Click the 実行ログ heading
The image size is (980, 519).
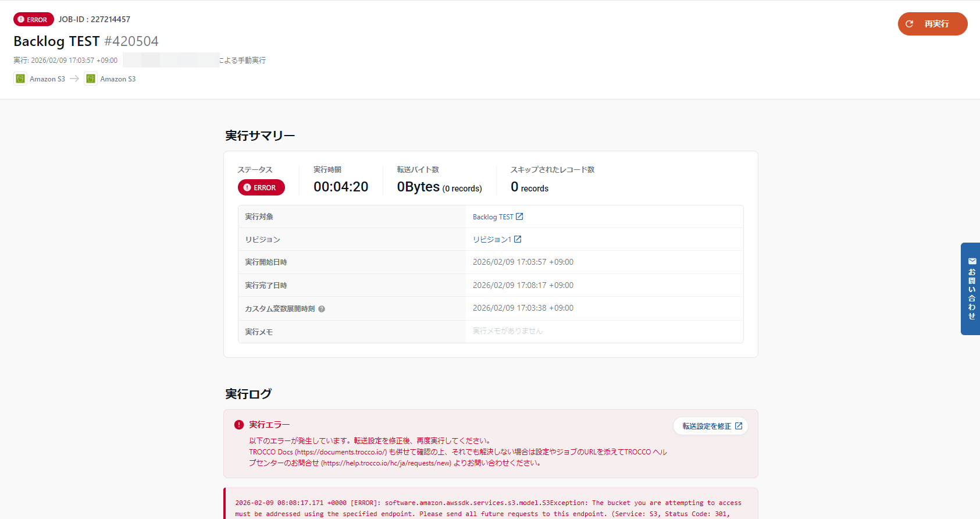(248, 394)
